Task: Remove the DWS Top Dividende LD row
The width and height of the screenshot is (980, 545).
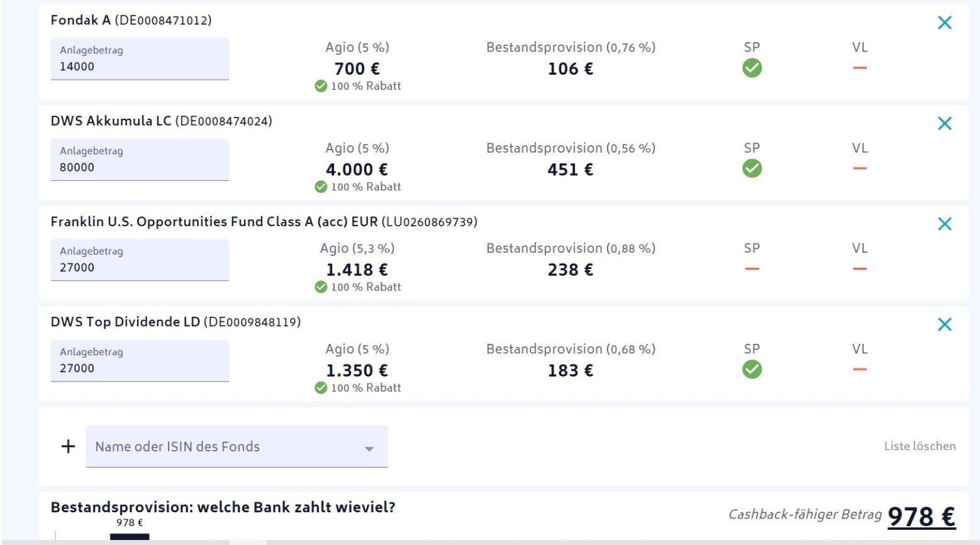Action: pyautogui.click(x=944, y=324)
